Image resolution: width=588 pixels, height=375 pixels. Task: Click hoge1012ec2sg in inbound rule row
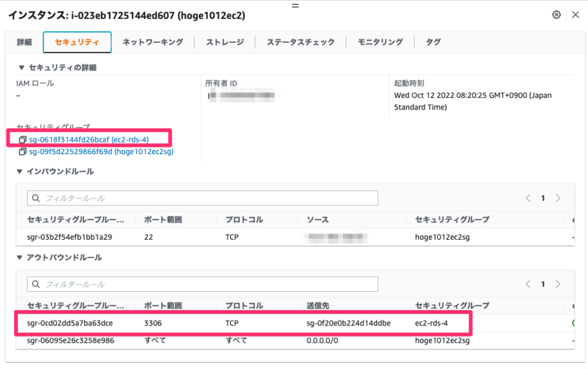click(x=442, y=237)
